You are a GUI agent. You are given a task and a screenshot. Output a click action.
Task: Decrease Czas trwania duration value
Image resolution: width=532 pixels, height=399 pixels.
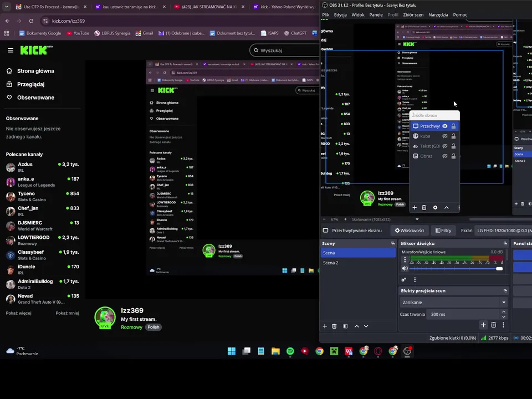click(504, 317)
